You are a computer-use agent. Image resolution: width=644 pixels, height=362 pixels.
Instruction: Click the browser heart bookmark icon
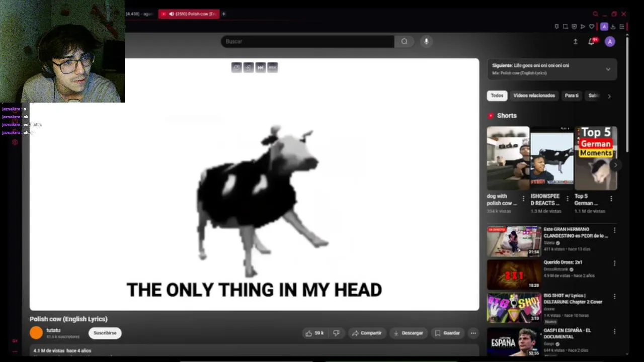coord(592,27)
